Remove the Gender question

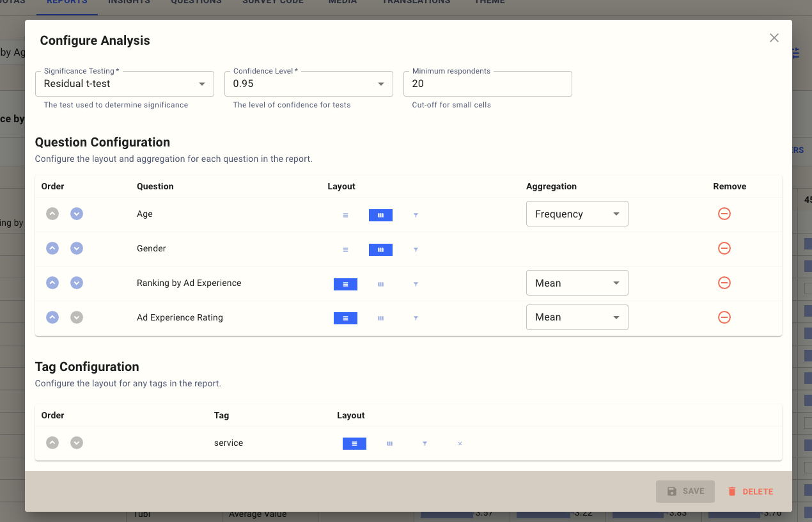(x=724, y=248)
